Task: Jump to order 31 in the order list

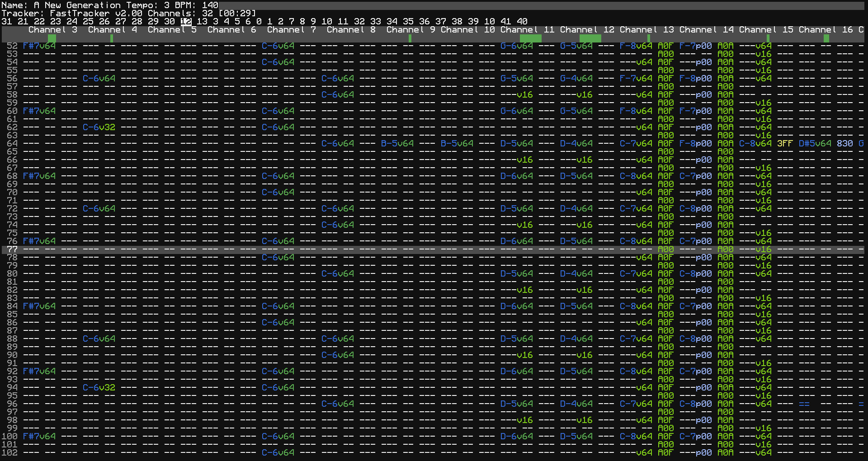Action: pyautogui.click(x=7, y=21)
